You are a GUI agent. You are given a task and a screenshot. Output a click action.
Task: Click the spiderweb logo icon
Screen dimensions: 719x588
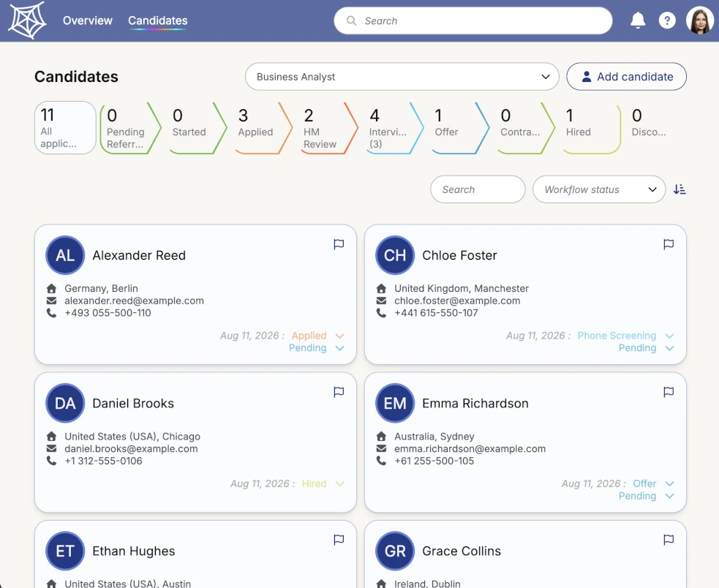point(28,20)
